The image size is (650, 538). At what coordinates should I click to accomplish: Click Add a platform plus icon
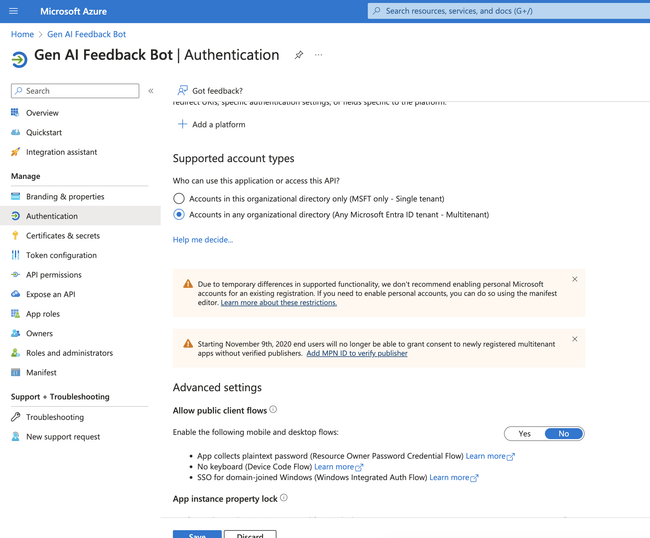(182, 125)
